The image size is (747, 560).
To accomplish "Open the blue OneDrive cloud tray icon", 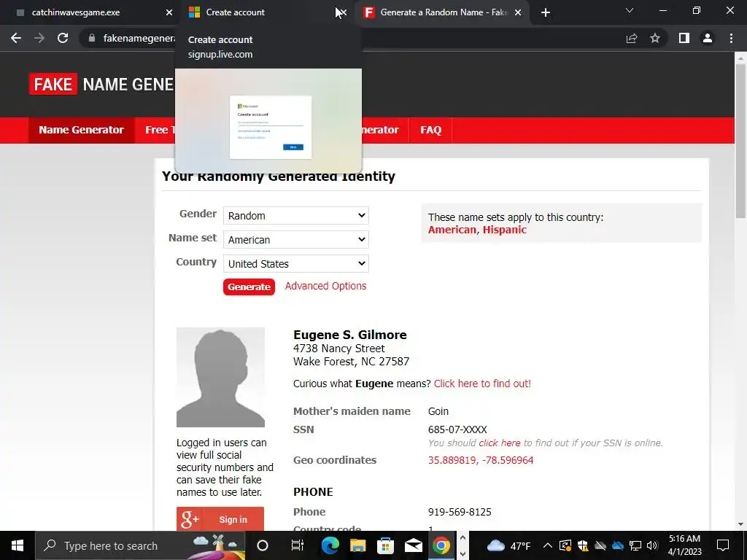I will (617, 545).
